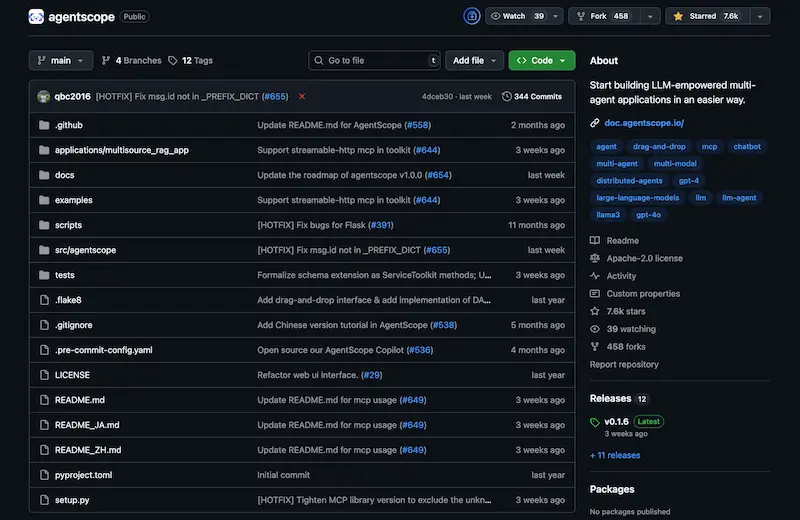Click the red failed checks X icon
The height and width of the screenshot is (520, 800).
point(302,96)
